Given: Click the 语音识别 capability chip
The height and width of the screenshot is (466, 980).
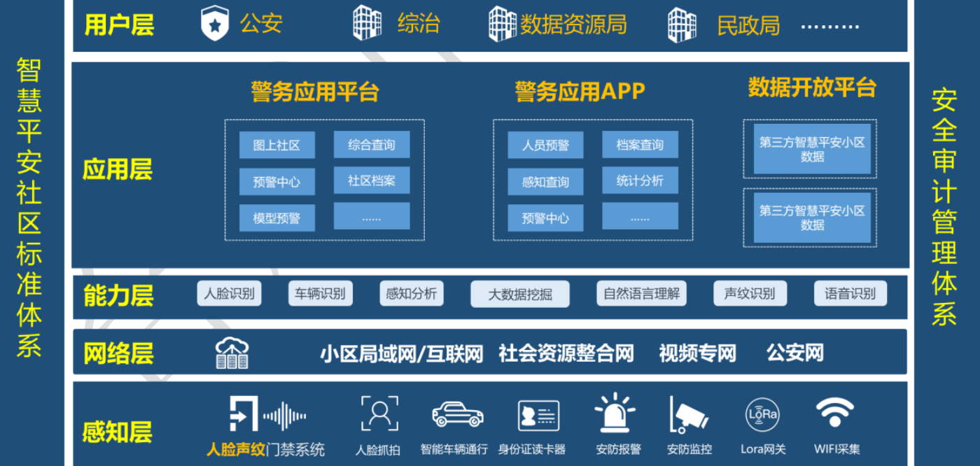Looking at the screenshot, I should [x=850, y=293].
